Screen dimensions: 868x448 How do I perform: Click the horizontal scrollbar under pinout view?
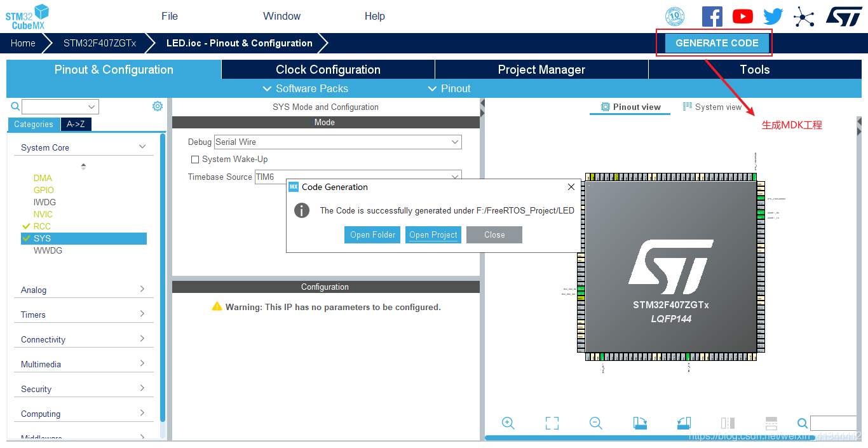pyautogui.click(x=649, y=438)
